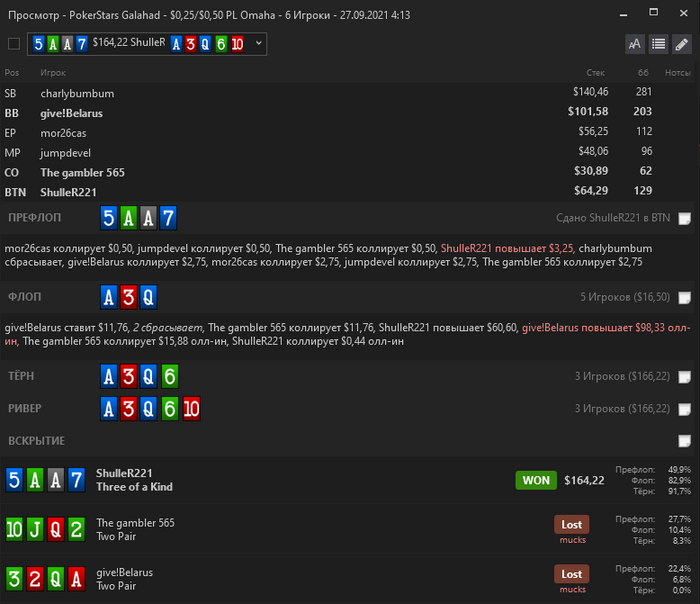This screenshot has height=604, width=700.
Task: Maximize the hand viewer window
Action: (x=654, y=12)
